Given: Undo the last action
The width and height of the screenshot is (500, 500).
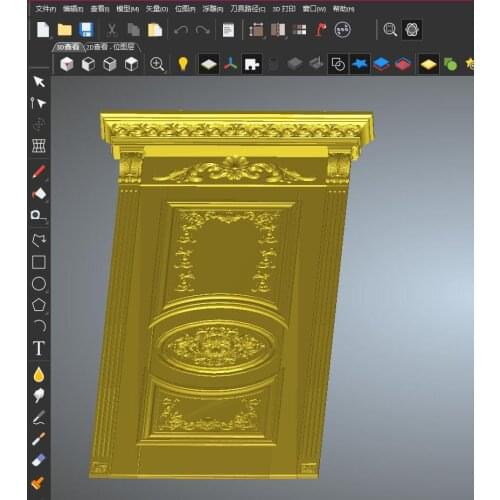Looking at the screenshot, I should [x=181, y=30].
